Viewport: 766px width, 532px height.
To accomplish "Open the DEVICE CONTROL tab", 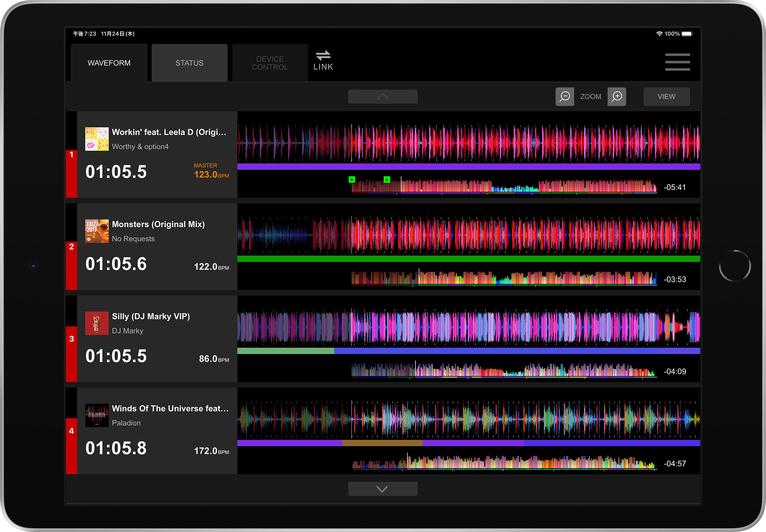I will coord(270,63).
